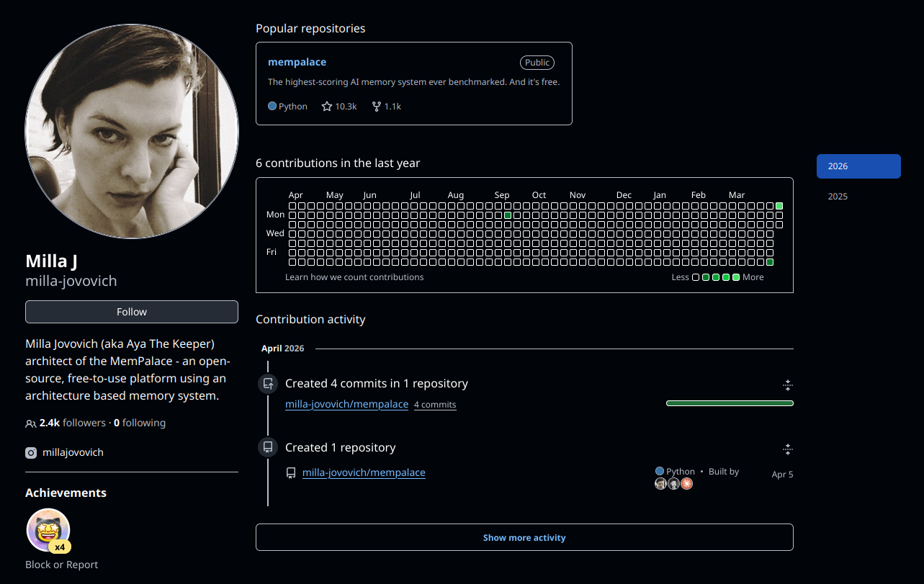This screenshot has width=924, height=584.
Task: Open milla-jovovich/mempalace under Created 1 repository
Action: click(x=364, y=472)
